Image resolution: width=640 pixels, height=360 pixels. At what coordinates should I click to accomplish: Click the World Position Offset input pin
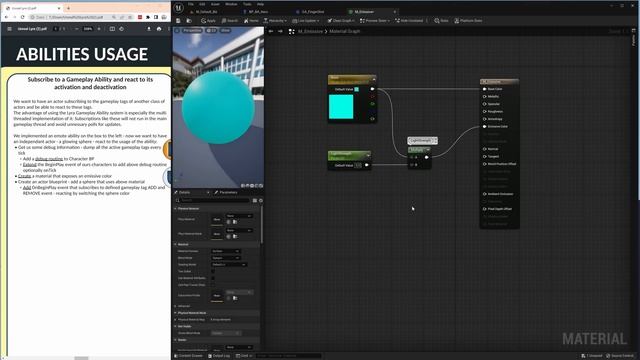coord(484,164)
